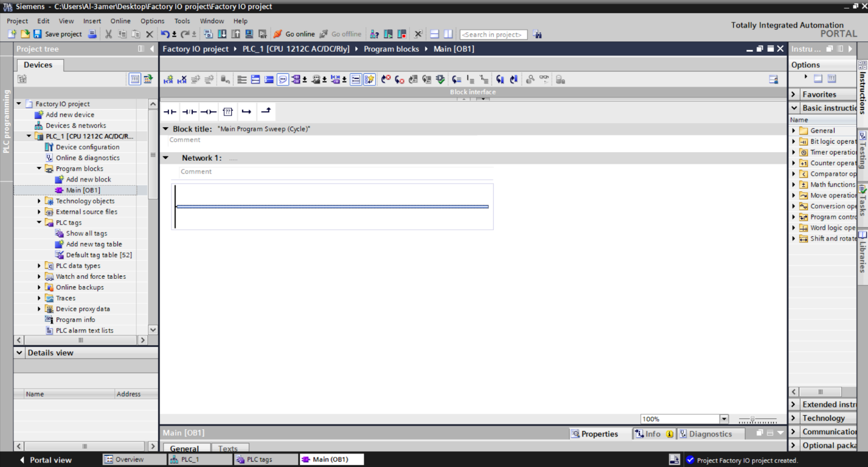Collapse the PLC_1 tree node
The width and height of the screenshot is (868, 467).
click(29, 136)
